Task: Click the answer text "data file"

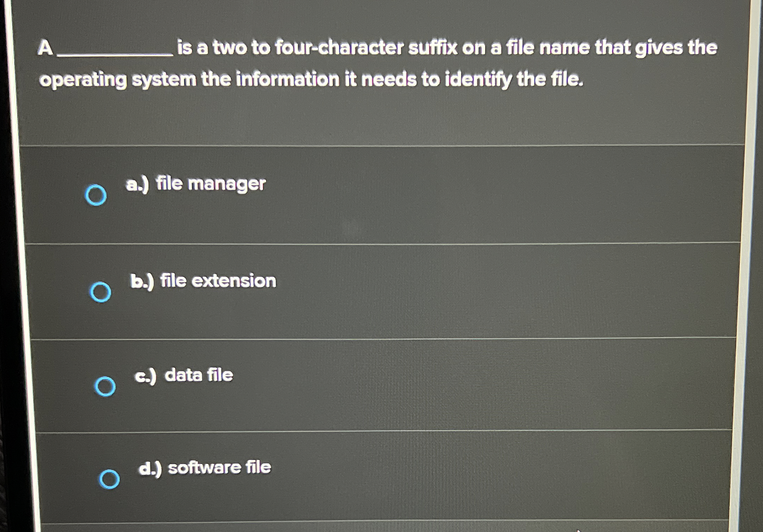Action: [x=184, y=375]
